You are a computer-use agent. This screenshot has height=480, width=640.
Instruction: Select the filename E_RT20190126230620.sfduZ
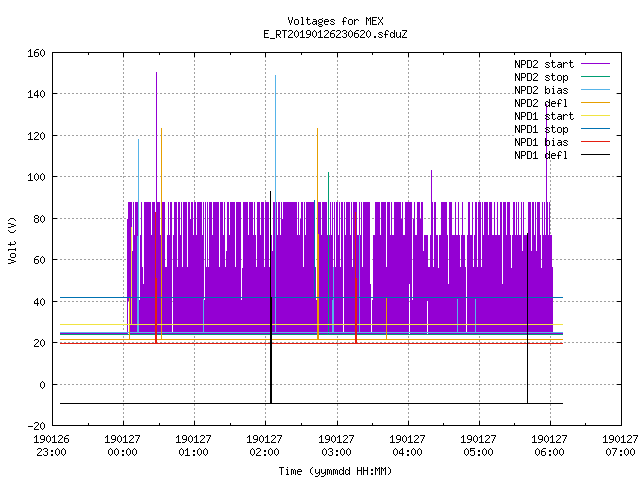pos(335,34)
